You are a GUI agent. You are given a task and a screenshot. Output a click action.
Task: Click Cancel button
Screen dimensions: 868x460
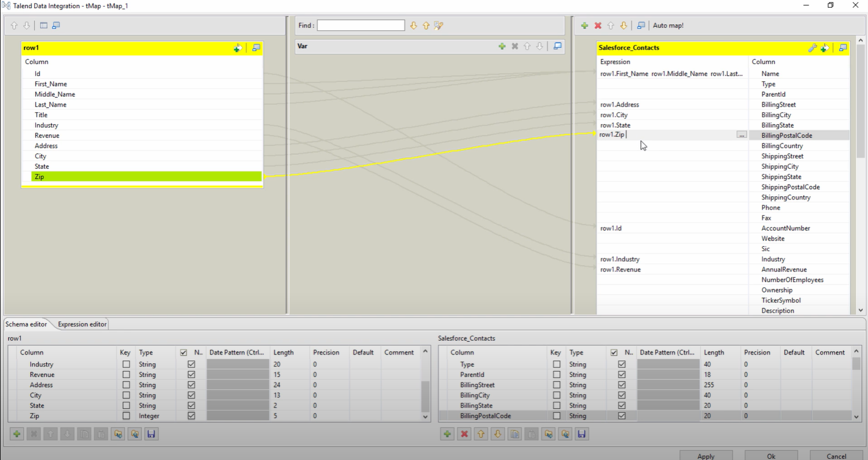pos(836,456)
